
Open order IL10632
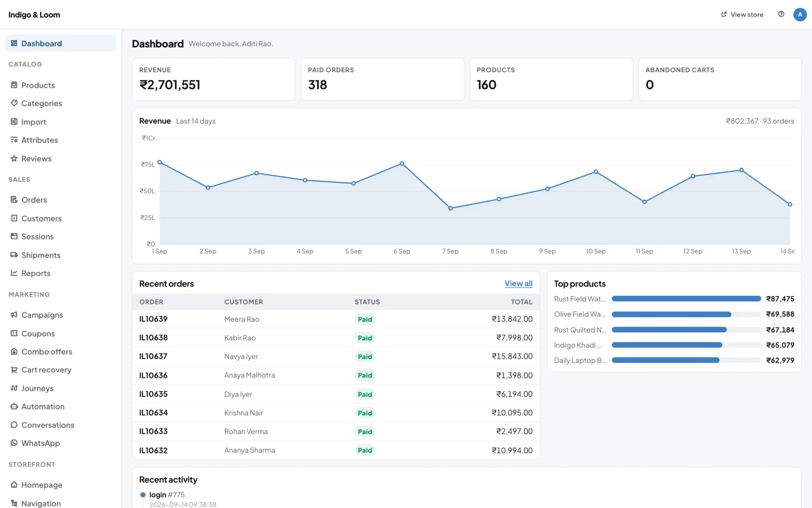(x=153, y=450)
